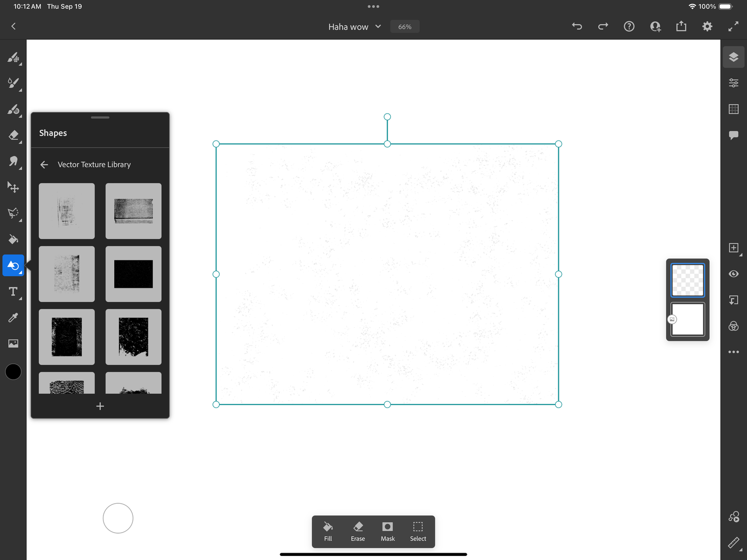Enter full screen mode
The width and height of the screenshot is (747, 560).
point(734,26)
